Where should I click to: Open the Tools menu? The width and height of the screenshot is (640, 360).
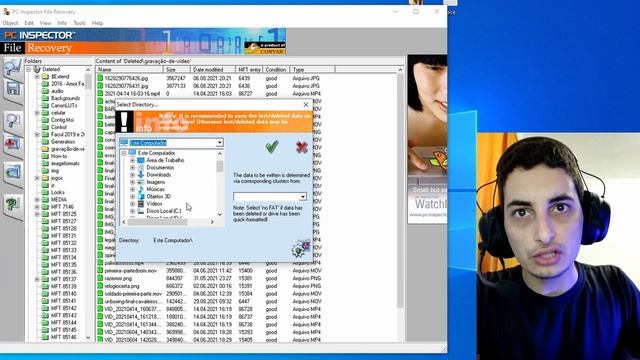click(x=79, y=23)
